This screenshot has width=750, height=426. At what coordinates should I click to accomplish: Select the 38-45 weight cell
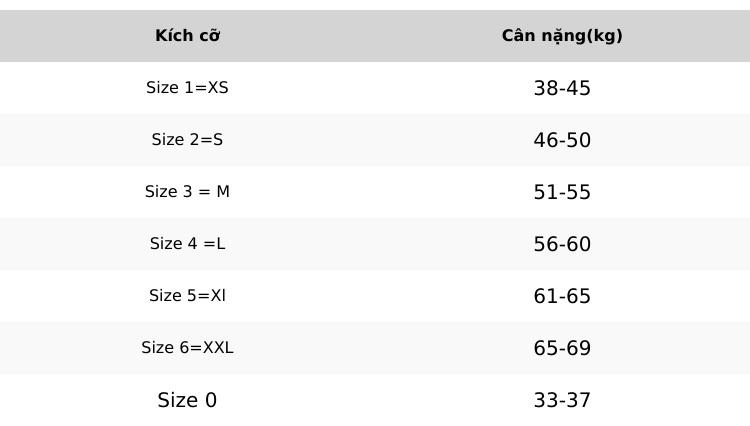(x=562, y=88)
